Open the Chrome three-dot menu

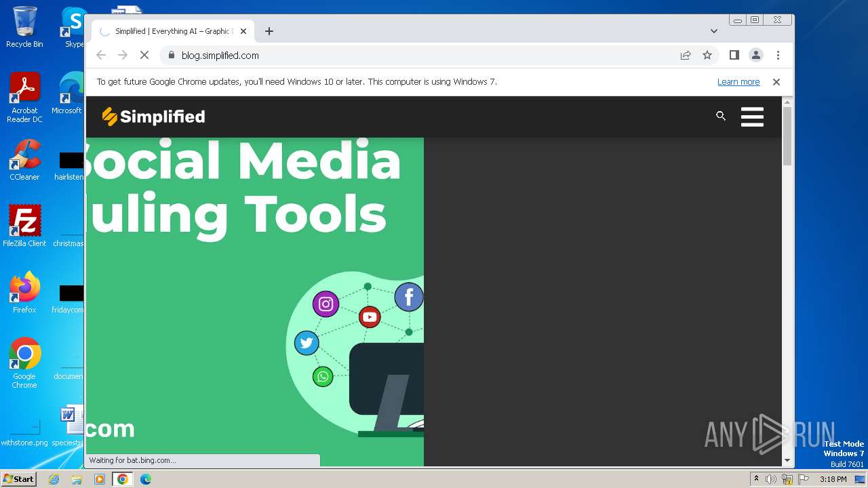tap(778, 56)
